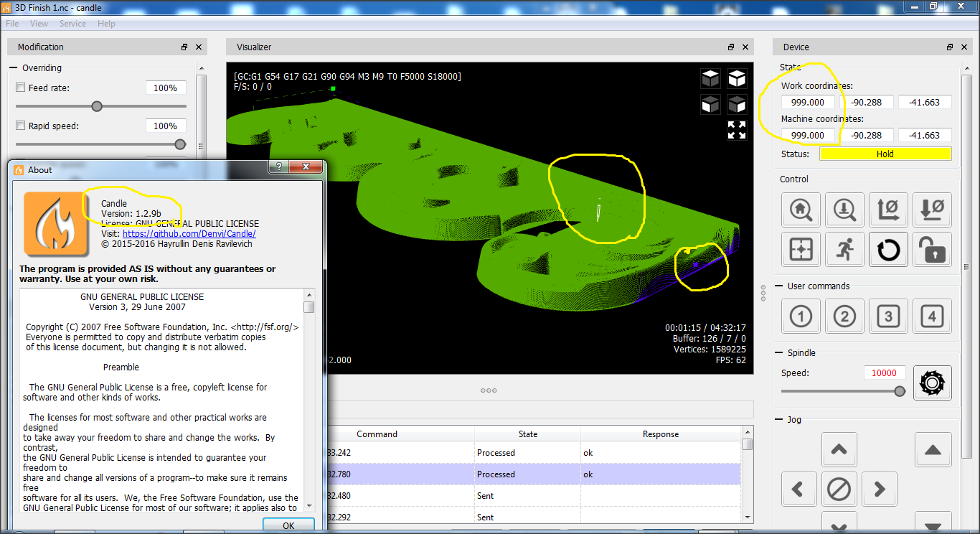Collapse the Jog group

coord(779,420)
